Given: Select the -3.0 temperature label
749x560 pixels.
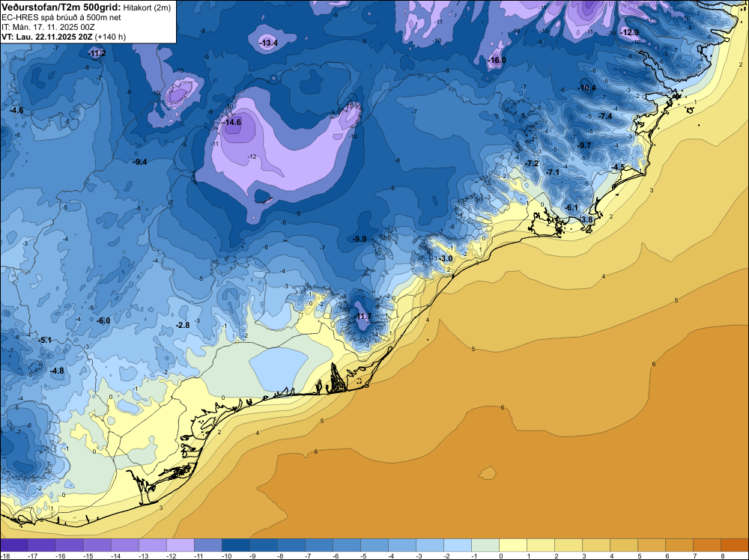Looking at the screenshot, I should [446, 259].
